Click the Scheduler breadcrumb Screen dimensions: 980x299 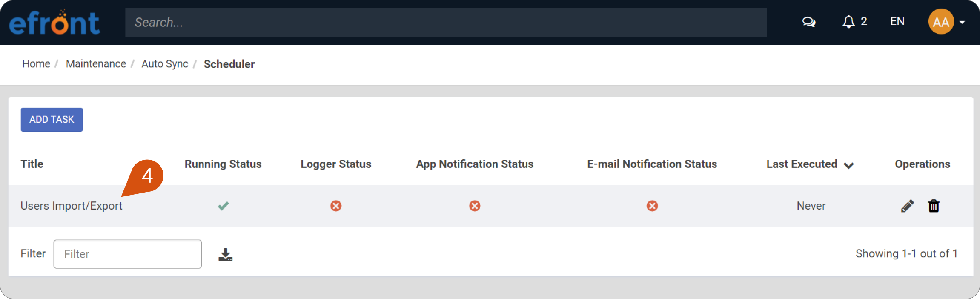229,64
